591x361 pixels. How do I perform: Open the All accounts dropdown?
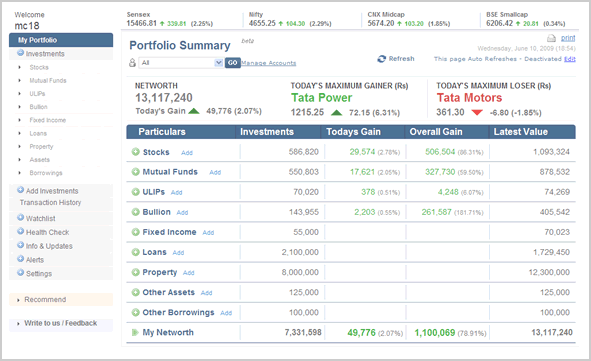coord(181,63)
